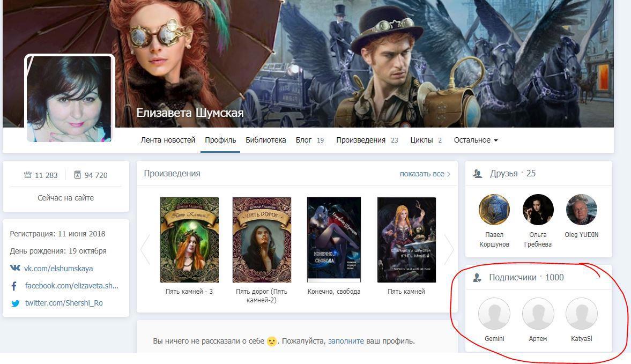This screenshot has width=631, height=364.
Task: Click заполните link to fill profile
Action: coord(346,341)
